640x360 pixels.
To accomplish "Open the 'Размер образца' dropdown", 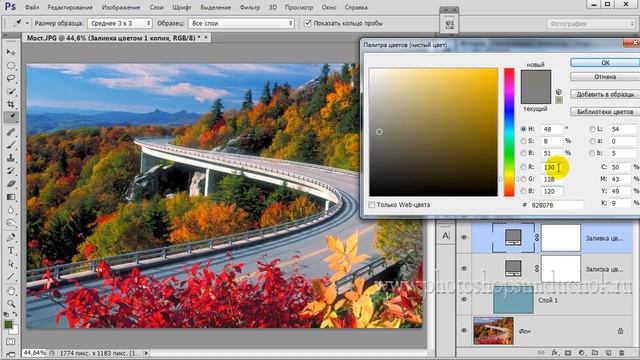I will click(x=120, y=23).
